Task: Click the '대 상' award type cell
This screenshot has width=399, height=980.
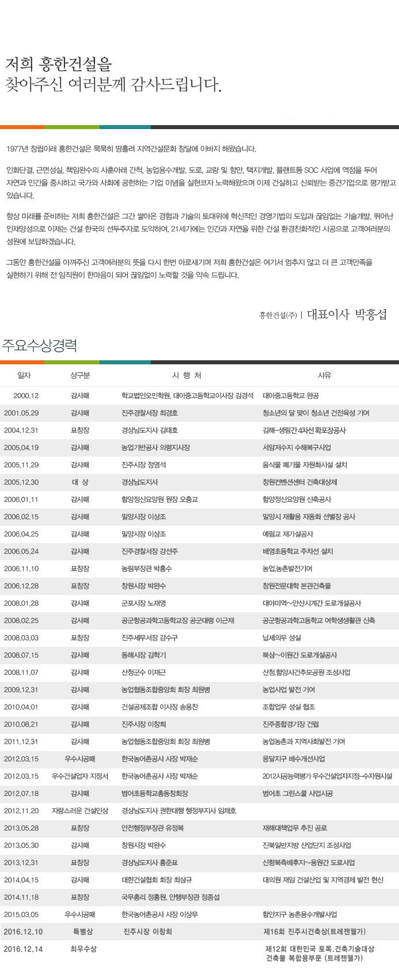Action: coord(80,482)
